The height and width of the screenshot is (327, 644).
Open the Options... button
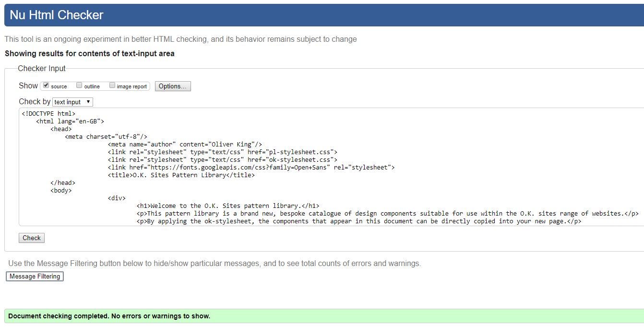pyautogui.click(x=173, y=86)
